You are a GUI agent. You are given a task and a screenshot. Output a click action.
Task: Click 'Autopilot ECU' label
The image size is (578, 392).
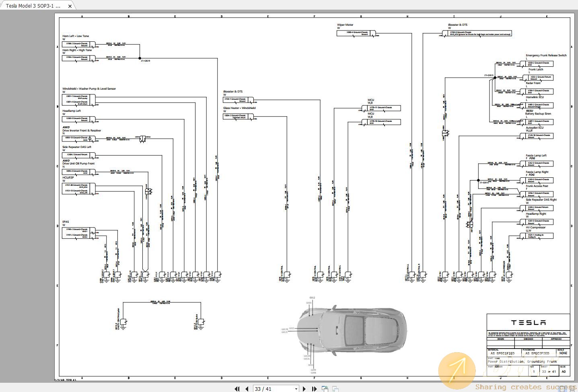(x=535, y=127)
